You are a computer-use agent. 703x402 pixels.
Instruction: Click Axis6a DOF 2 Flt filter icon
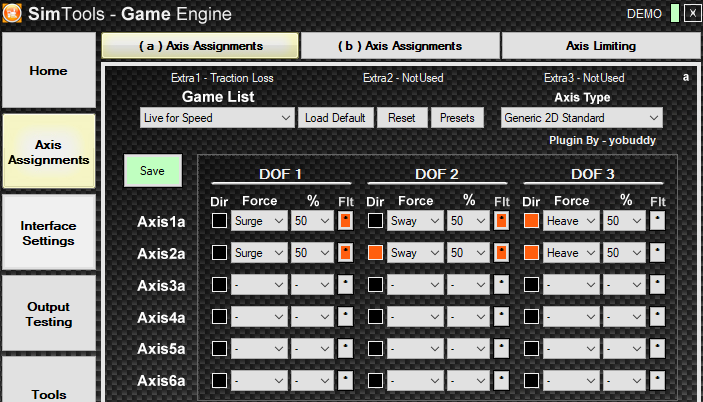(501, 380)
